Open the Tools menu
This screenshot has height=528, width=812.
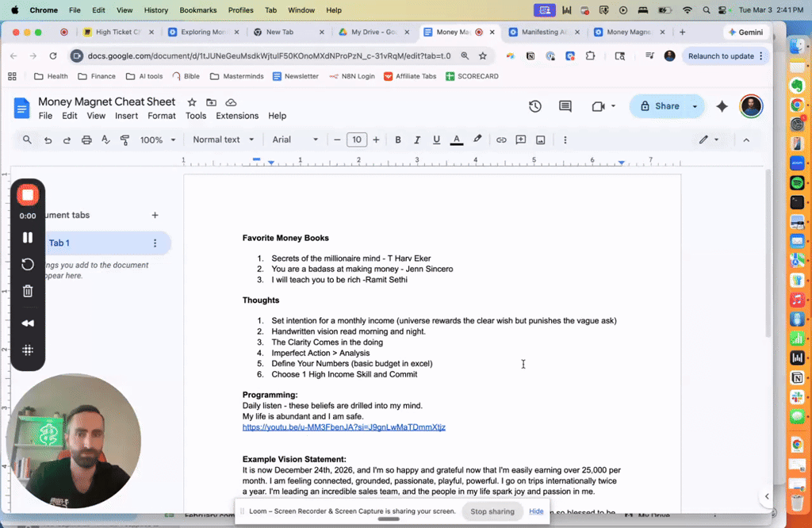tap(196, 116)
